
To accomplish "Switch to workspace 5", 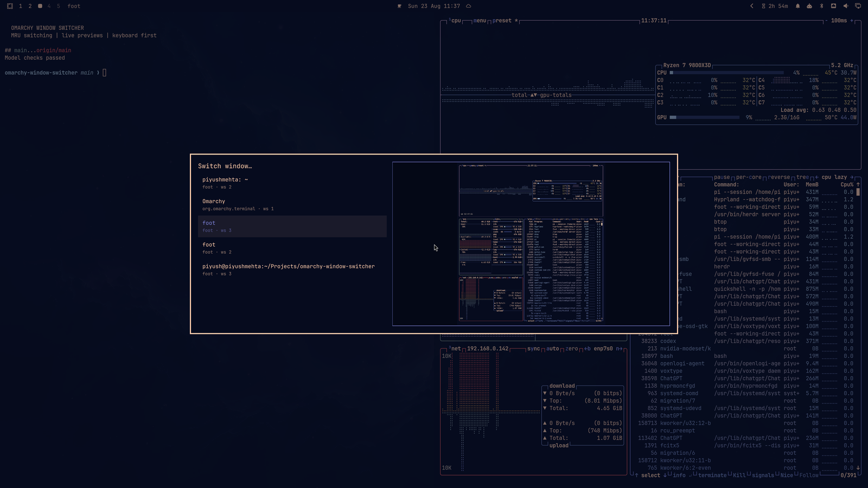I will tap(59, 6).
